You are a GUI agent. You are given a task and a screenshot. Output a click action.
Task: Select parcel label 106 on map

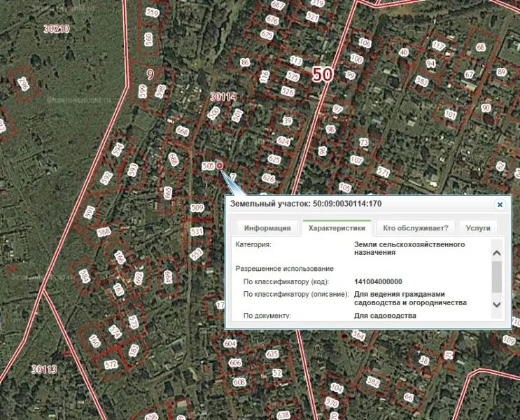(365, 43)
